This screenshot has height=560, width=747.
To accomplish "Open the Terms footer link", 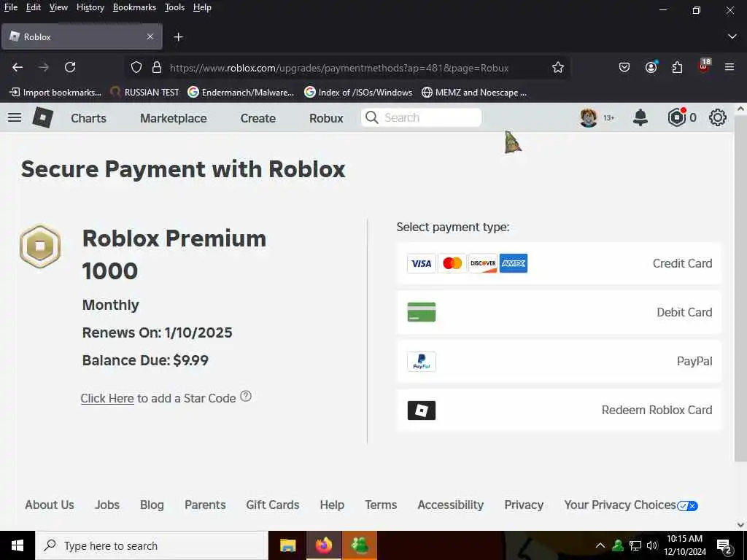I will (381, 505).
